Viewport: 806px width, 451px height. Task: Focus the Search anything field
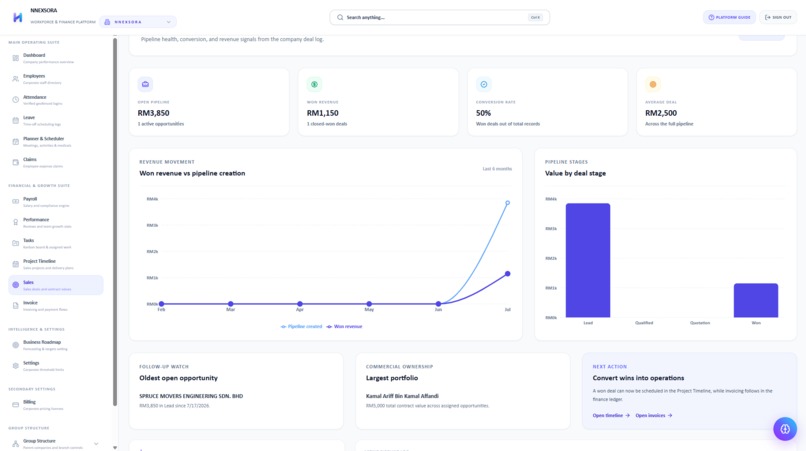tap(439, 17)
